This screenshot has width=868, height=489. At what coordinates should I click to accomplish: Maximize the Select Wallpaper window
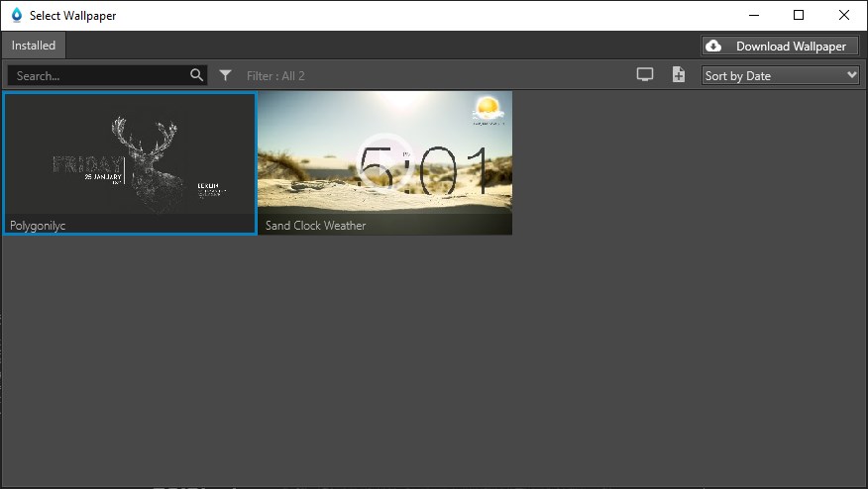(x=799, y=15)
